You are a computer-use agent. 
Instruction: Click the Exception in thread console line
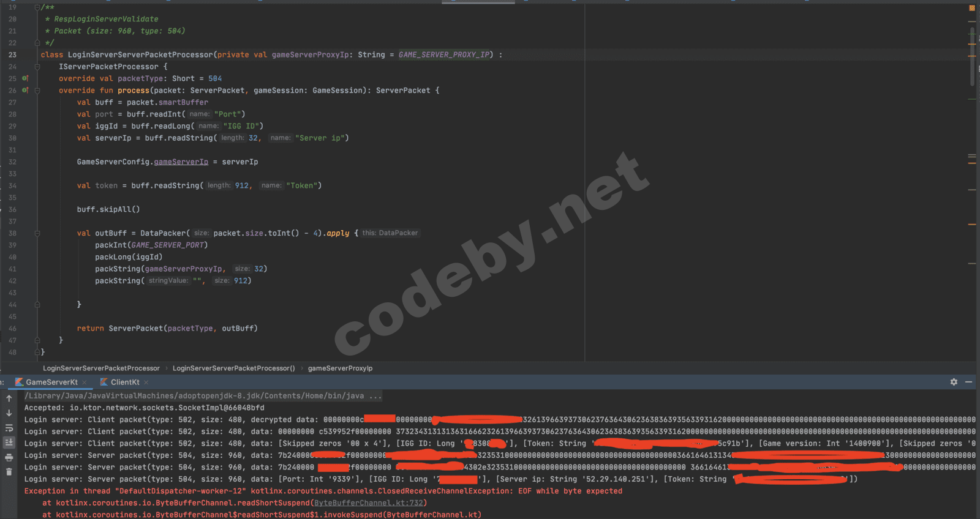(323, 491)
